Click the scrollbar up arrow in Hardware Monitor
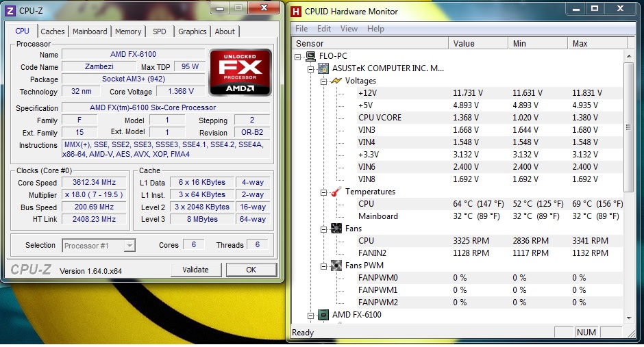 (629, 56)
